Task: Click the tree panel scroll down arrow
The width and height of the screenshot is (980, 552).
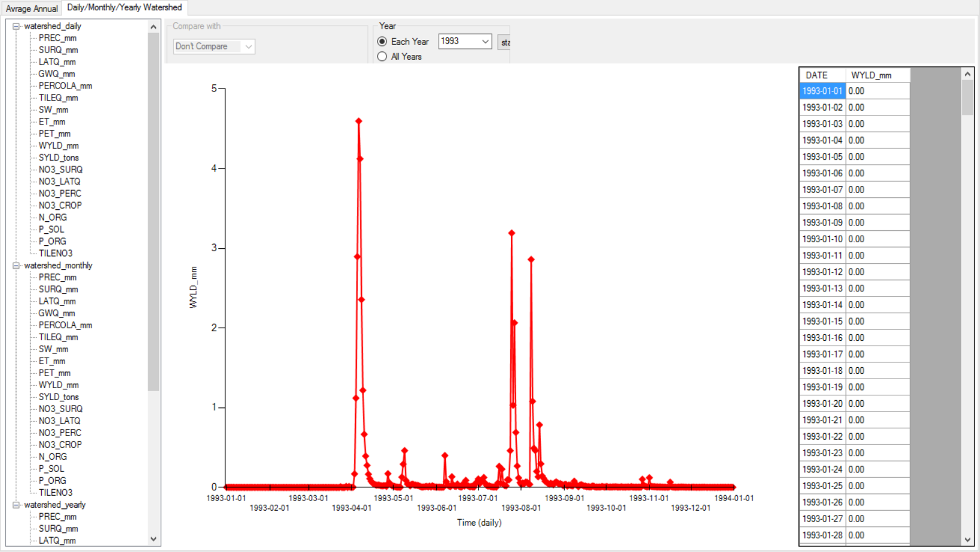Action: coord(154,539)
